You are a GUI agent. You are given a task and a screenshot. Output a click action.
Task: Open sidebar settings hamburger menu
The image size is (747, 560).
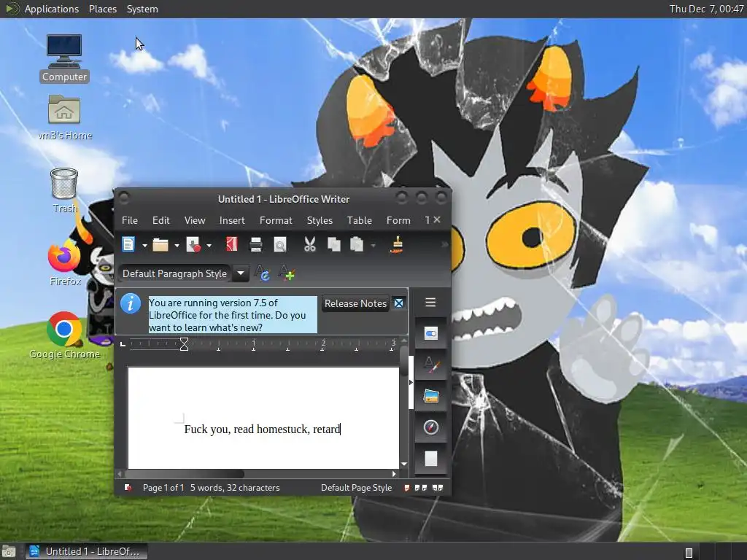430,303
